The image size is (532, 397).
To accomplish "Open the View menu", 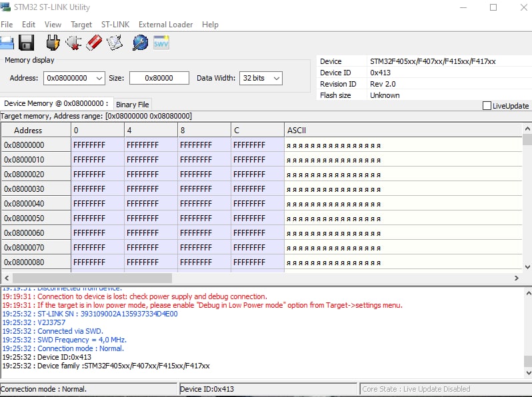I will [x=53, y=25].
